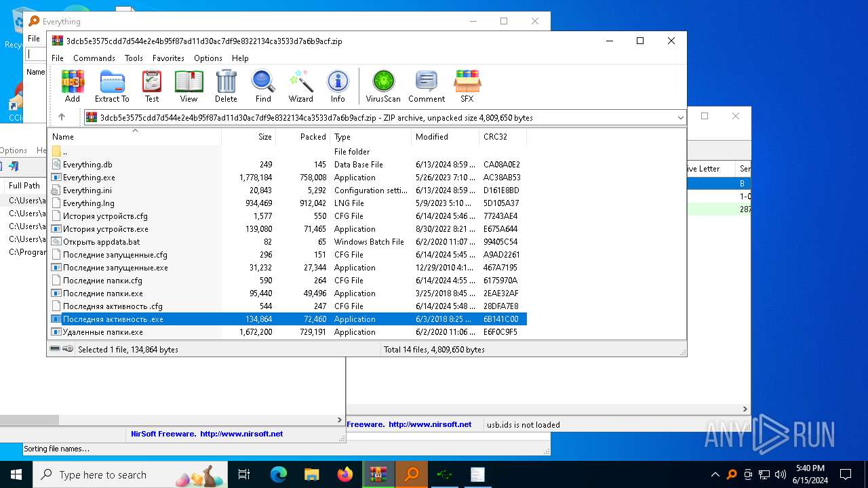Image resolution: width=868 pixels, height=488 pixels.
Task: Click the Add toolbar icon in WinRAR
Action: point(73,86)
